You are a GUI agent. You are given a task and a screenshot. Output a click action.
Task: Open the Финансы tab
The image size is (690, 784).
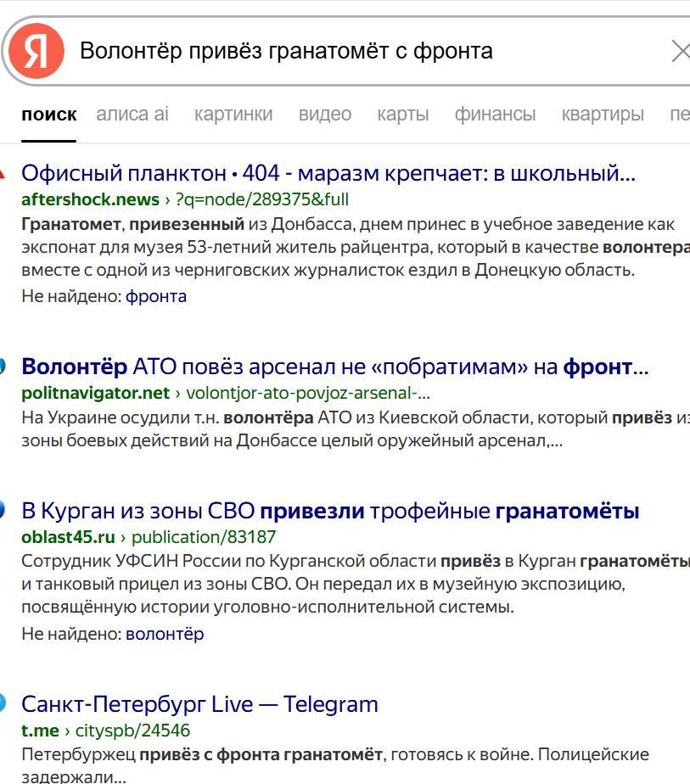pos(495,114)
